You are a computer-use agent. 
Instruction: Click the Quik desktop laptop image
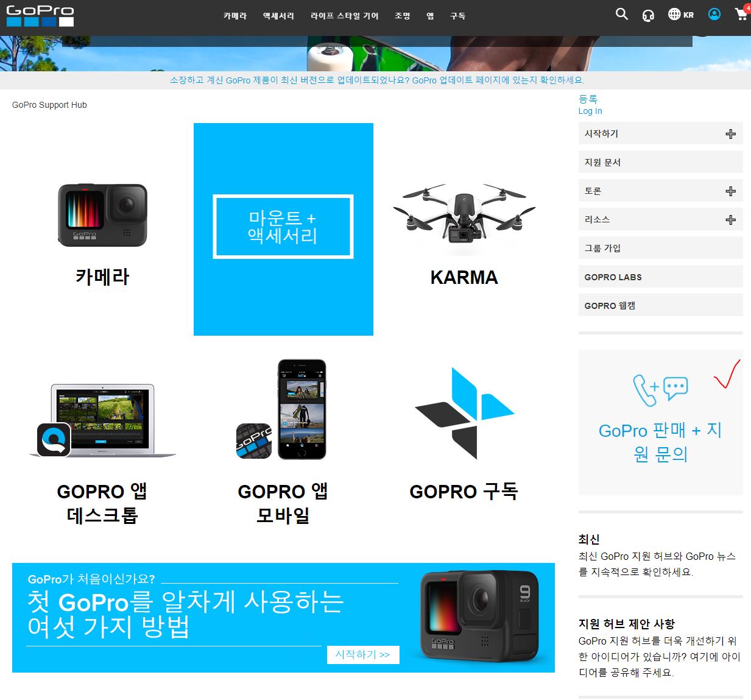click(x=102, y=420)
